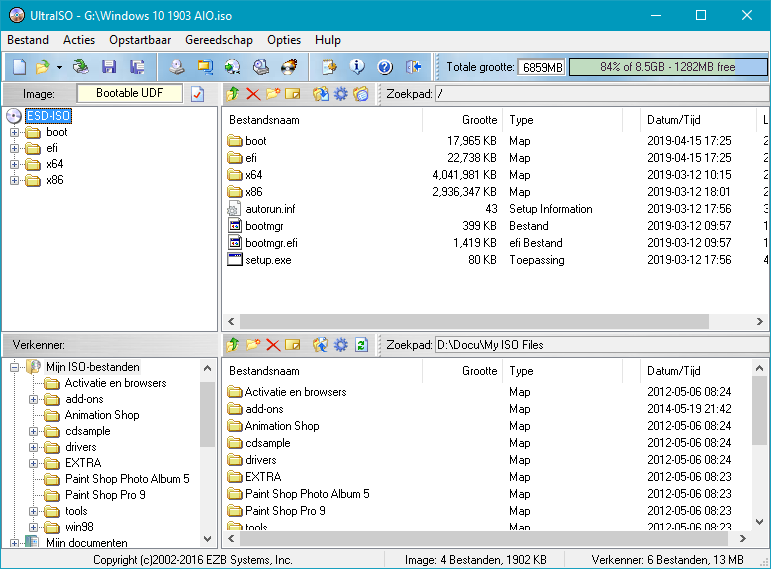Click the Compress ISO toolbar icon
The width and height of the screenshot is (771, 569).
[205, 67]
